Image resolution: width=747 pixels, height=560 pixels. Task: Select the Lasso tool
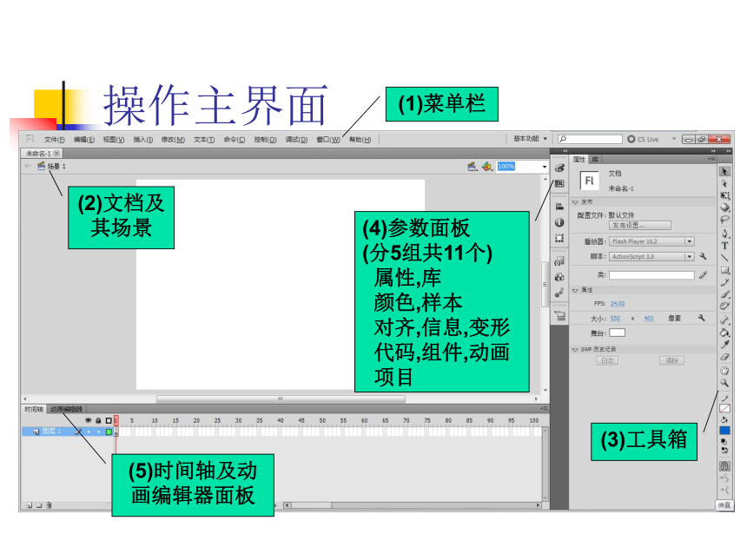pos(724,220)
